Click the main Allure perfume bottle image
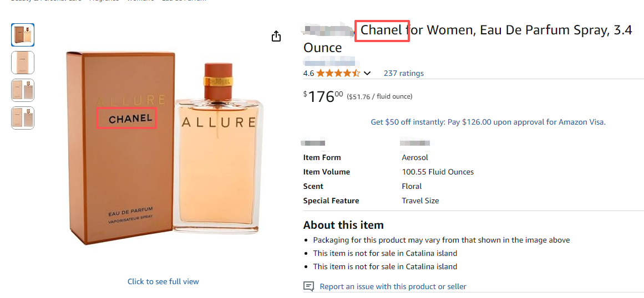Screen dimensions: 644x298 [217, 161]
